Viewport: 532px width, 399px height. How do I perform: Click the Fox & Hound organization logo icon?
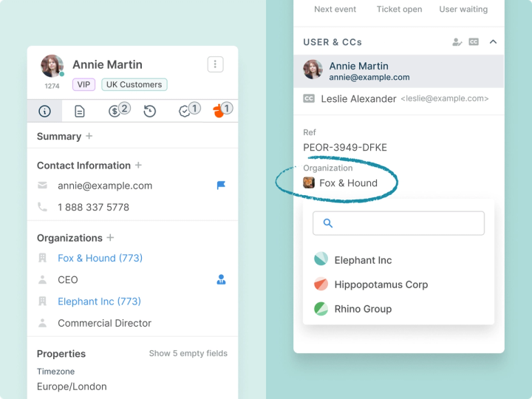click(x=309, y=183)
